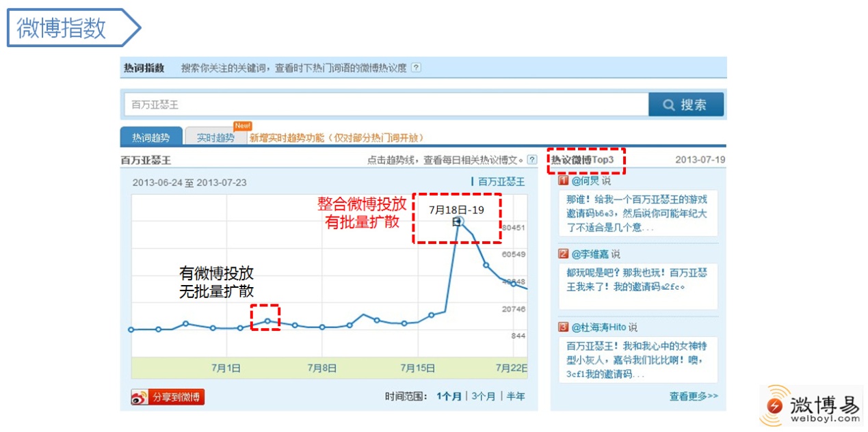Click the 20746 value on the chart axis
Image resolution: width=868 pixels, height=432 pixels.
click(514, 309)
